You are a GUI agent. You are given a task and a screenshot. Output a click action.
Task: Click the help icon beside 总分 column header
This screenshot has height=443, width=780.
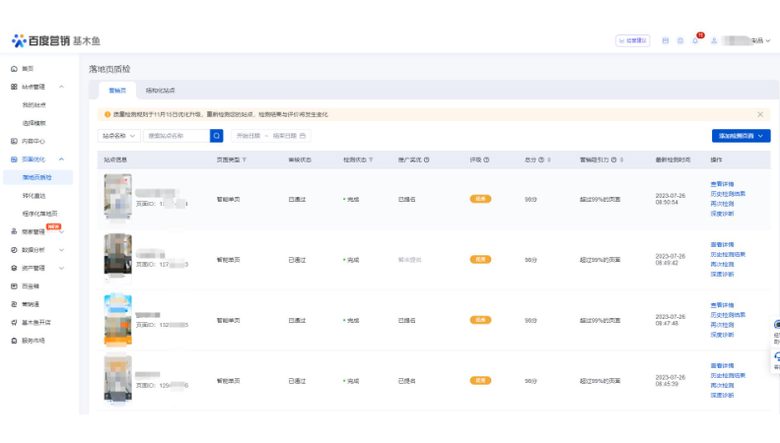coord(541,160)
